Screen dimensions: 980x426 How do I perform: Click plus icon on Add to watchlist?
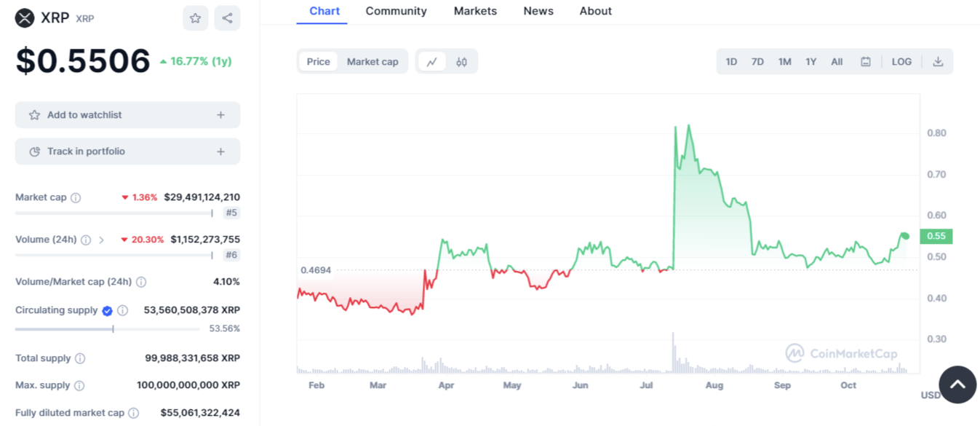(x=221, y=115)
